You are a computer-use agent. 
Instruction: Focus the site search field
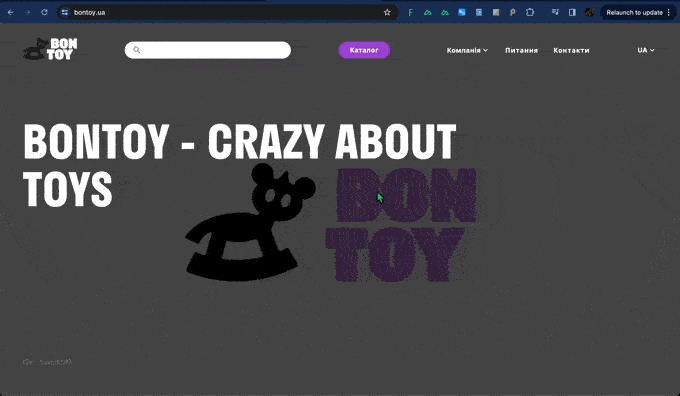point(208,50)
